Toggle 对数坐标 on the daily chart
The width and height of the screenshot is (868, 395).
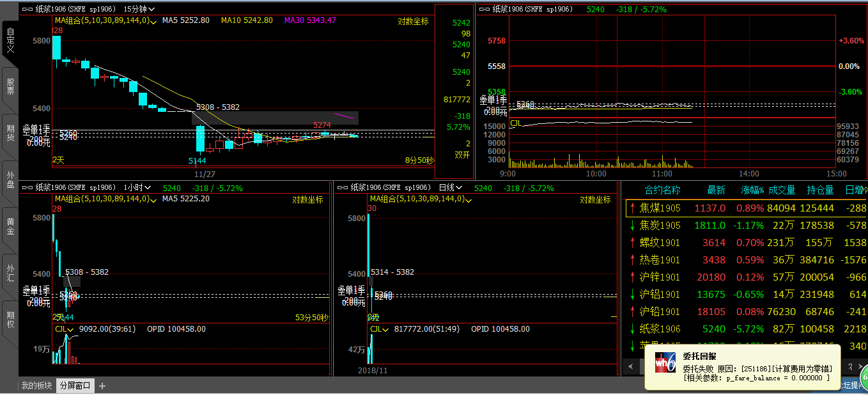[595, 199]
